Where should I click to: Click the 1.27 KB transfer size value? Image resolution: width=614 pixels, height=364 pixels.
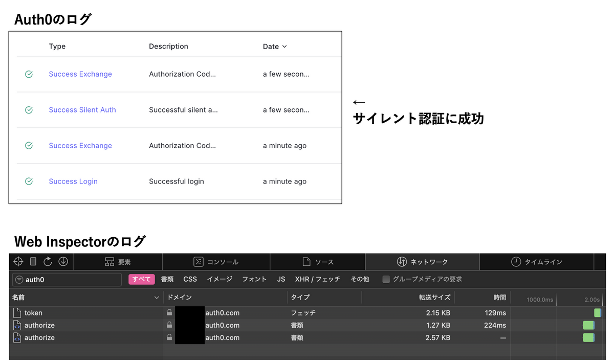pos(438,325)
